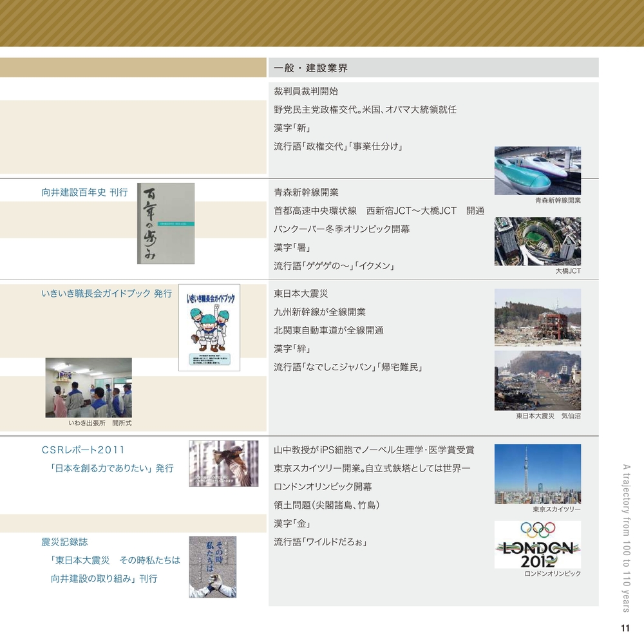Click the 一般・建設業界 column header

point(311,68)
